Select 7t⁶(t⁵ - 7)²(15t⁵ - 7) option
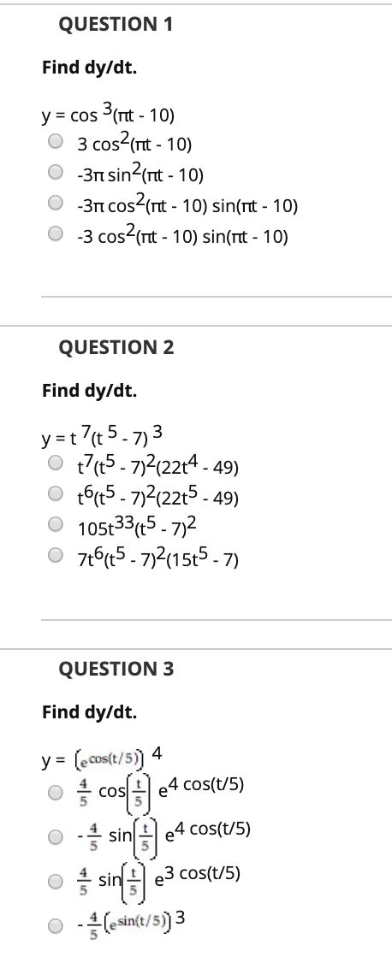The width and height of the screenshot is (392, 980). (x=56, y=556)
